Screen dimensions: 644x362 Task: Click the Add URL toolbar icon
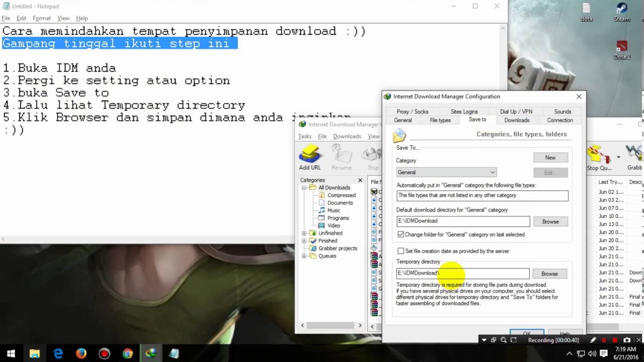pos(309,158)
